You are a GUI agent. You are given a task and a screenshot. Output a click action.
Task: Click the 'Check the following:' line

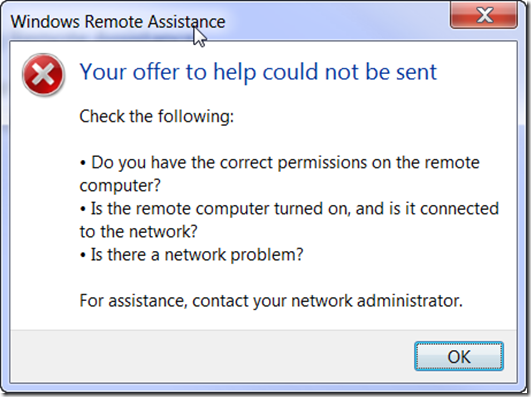point(156,117)
